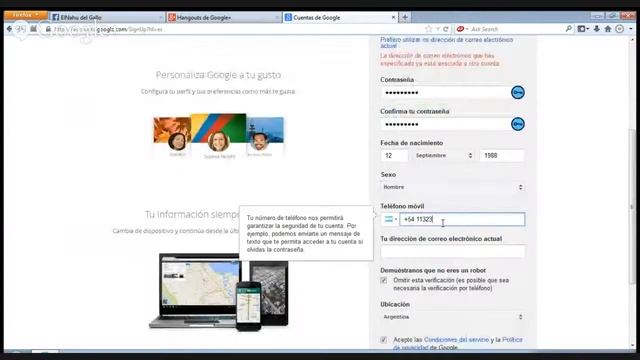Click 'Prefiero utilizar mi dirección de correo' link
Image resolution: width=640 pixels, height=360 pixels.
coord(447,43)
